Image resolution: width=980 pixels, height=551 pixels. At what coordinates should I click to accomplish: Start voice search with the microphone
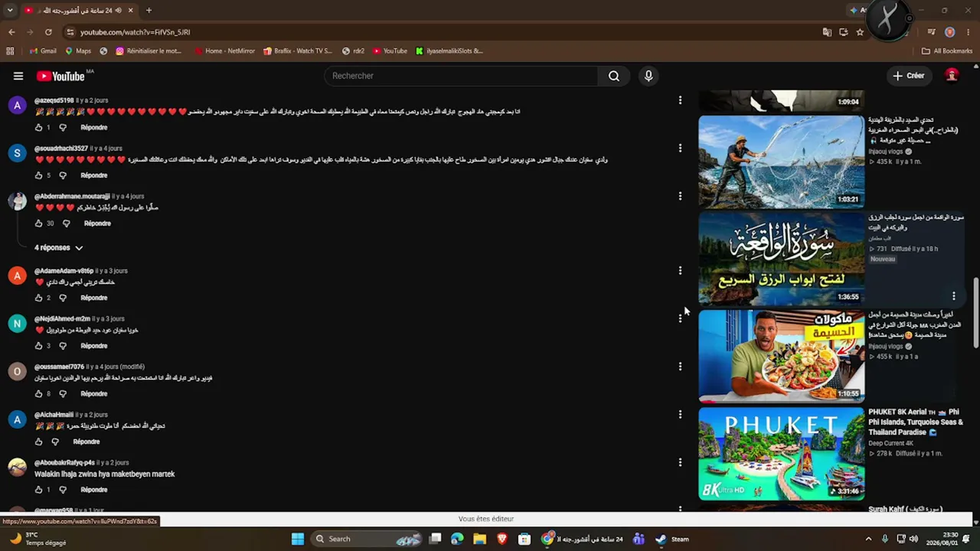click(648, 76)
